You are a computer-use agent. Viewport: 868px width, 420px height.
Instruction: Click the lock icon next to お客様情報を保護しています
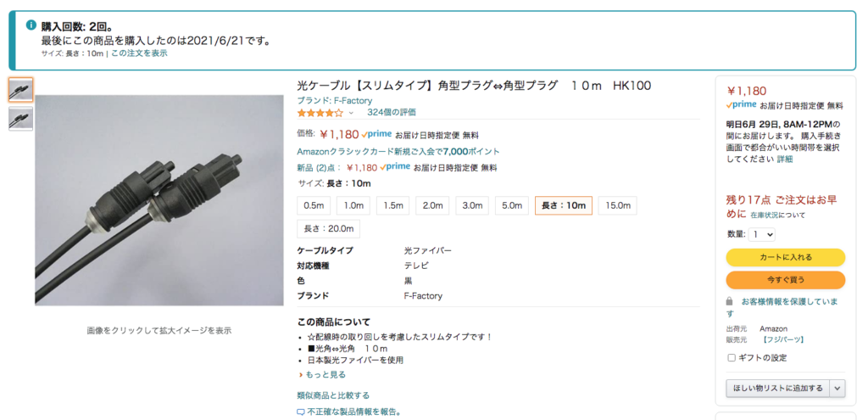point(730,301)
